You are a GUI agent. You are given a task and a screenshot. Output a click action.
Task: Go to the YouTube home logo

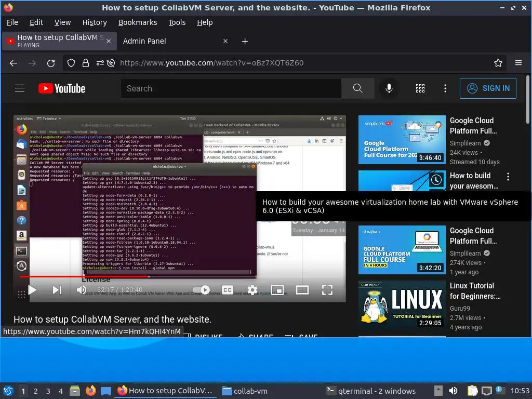tap(62, 88)
